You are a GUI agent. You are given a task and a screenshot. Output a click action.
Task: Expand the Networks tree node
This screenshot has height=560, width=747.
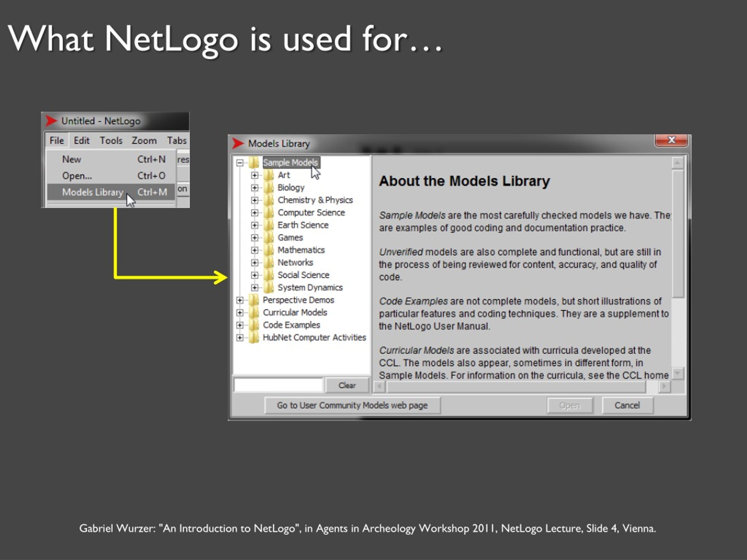coord(255,262)
